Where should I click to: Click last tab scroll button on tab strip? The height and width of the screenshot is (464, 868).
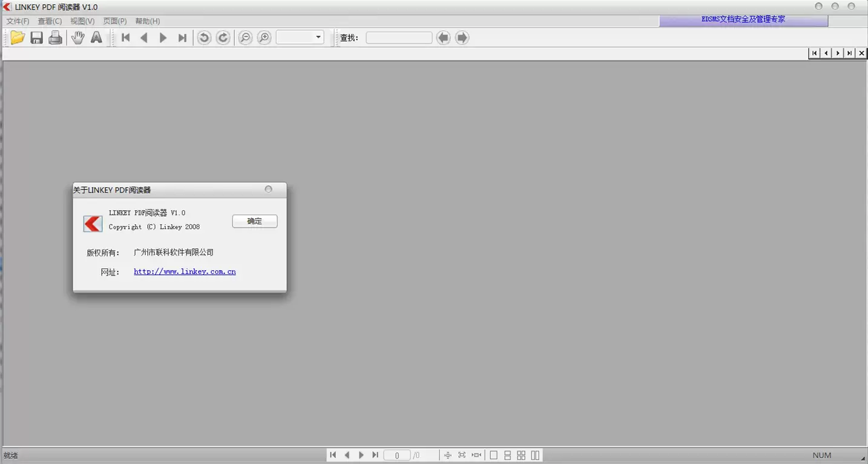850,53
